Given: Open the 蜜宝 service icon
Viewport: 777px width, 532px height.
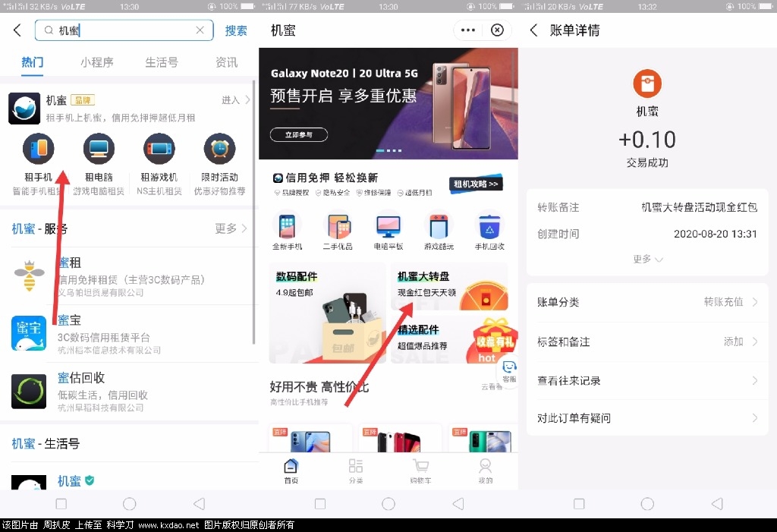Looking at the screenshot, I should pos(29,333).
